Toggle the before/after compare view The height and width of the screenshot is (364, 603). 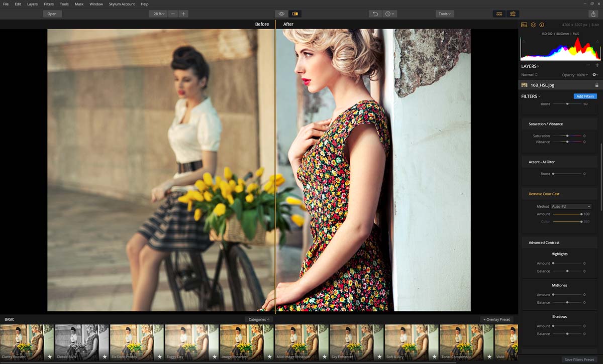pos(295,14)
